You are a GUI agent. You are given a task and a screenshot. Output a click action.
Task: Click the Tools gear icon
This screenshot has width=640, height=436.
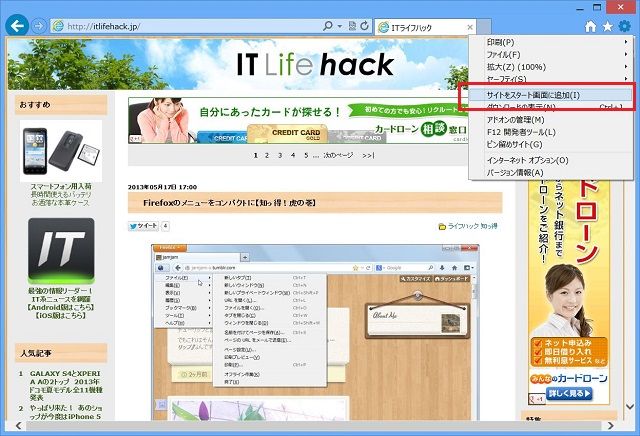click(624, 27)
